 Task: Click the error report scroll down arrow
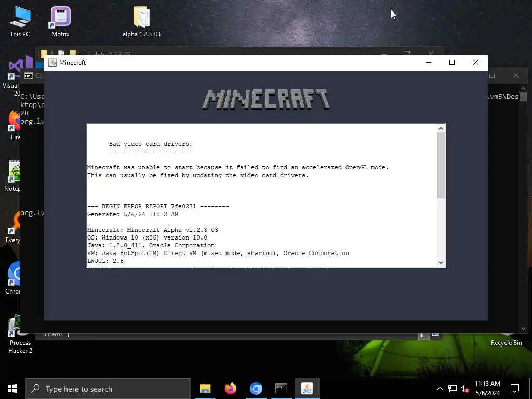441,262
